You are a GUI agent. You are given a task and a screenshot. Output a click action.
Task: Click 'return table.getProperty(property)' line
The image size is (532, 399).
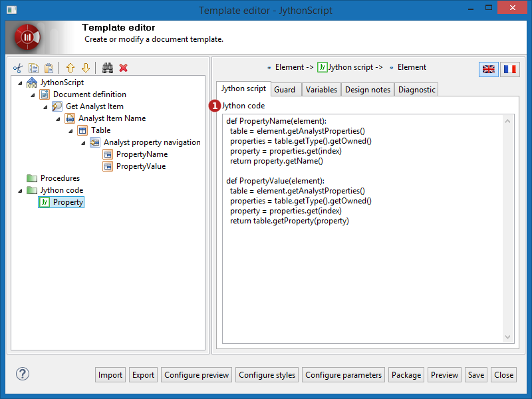coord(289,221)
